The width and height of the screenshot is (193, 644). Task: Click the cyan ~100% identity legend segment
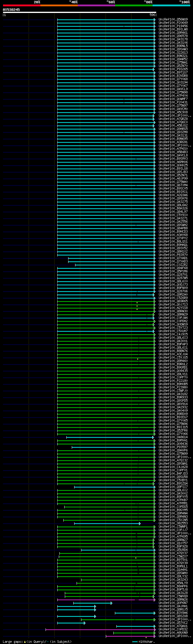click(x=171, y=5)
